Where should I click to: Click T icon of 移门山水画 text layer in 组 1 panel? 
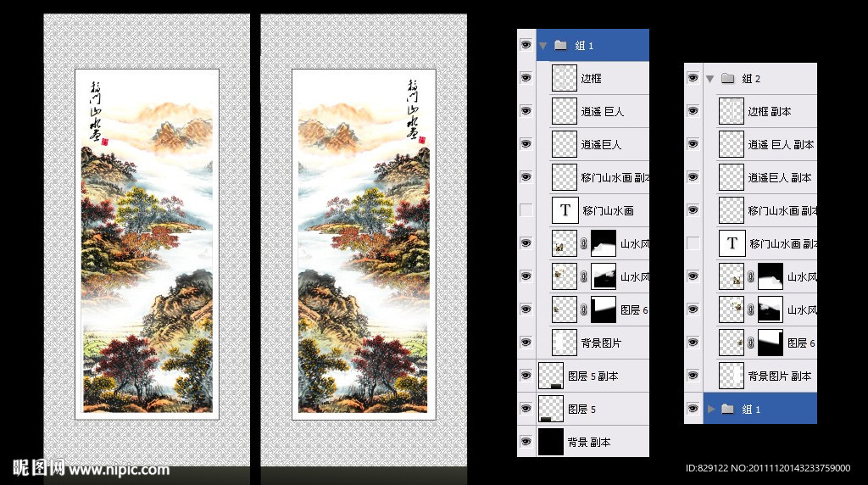(x=565, y=210)
